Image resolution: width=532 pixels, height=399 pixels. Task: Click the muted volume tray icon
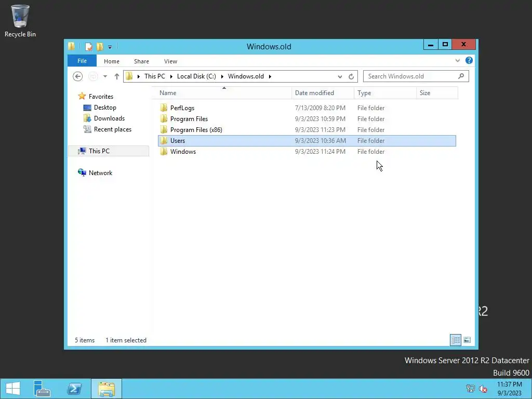[483, 389]
